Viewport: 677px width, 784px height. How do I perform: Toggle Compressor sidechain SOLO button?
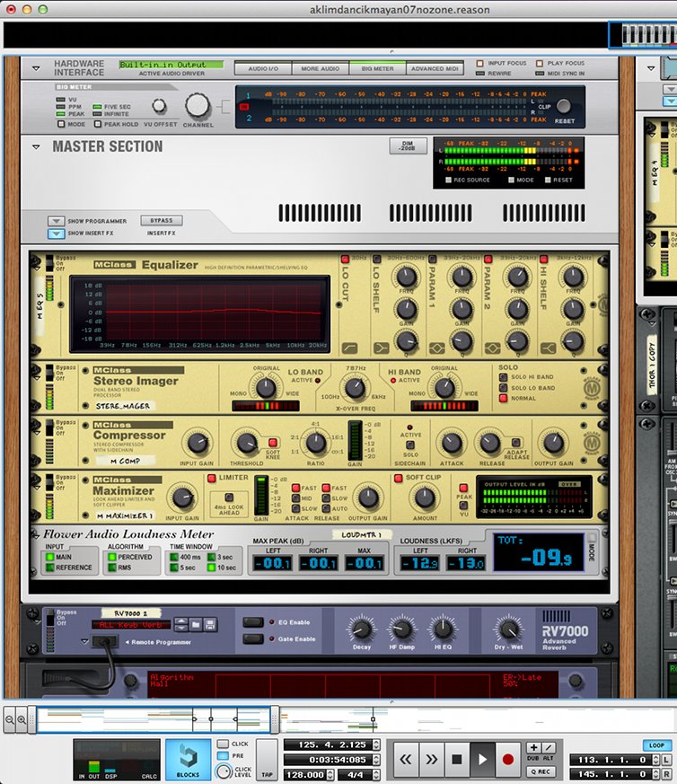410,445
